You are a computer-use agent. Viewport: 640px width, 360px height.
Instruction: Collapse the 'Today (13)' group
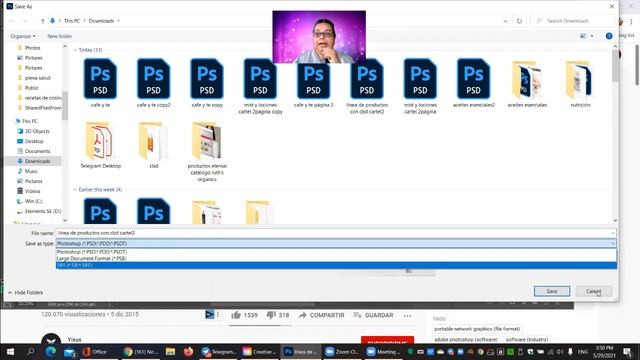point(75,50)
